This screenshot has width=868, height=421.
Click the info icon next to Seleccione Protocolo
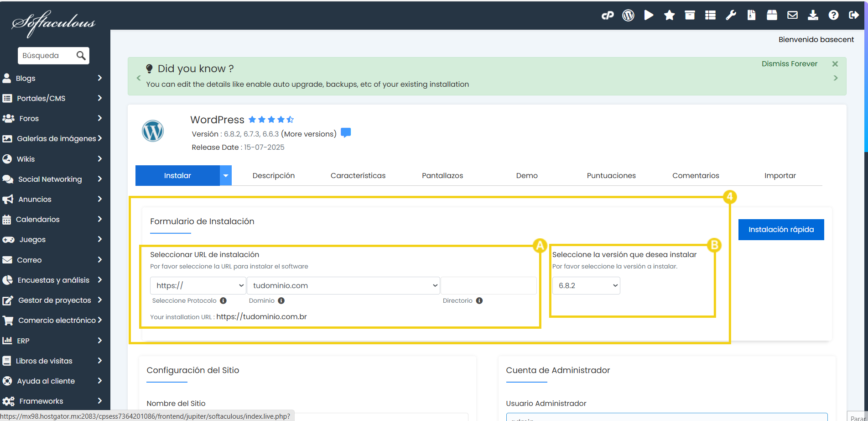(223, 300)
